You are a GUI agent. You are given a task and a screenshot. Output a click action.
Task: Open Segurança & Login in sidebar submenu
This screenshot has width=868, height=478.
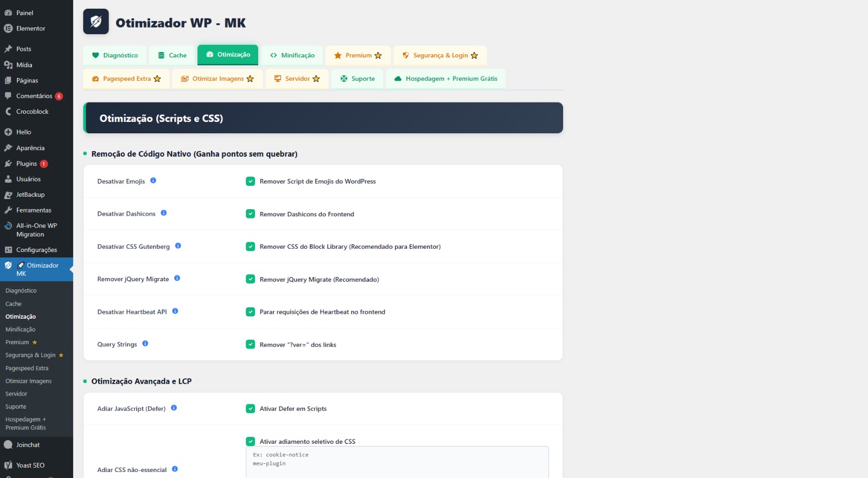pyautogui.click(x=35, y=355)
